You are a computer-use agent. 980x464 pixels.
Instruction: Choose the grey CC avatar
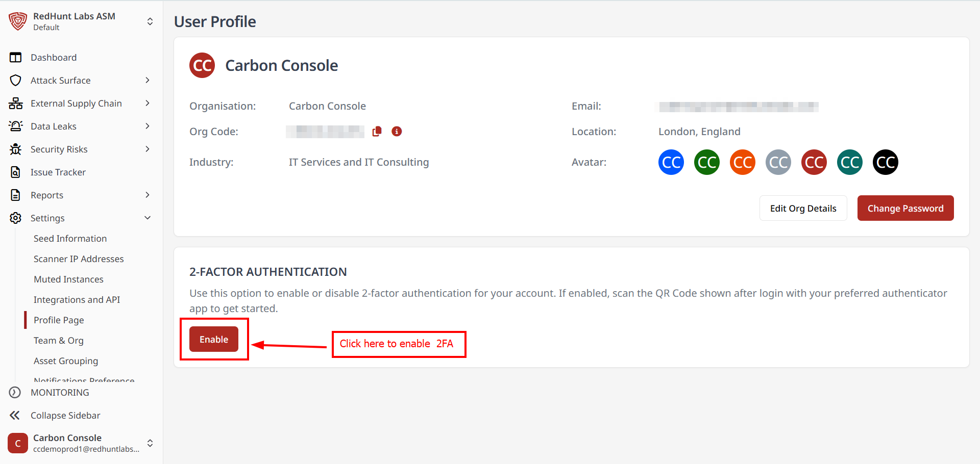pyautogui.click(x=778, y=162)
